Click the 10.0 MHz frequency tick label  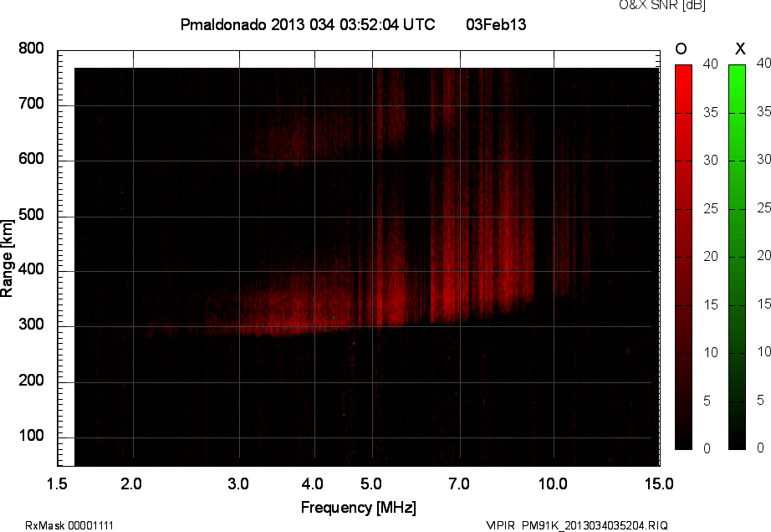554,483
